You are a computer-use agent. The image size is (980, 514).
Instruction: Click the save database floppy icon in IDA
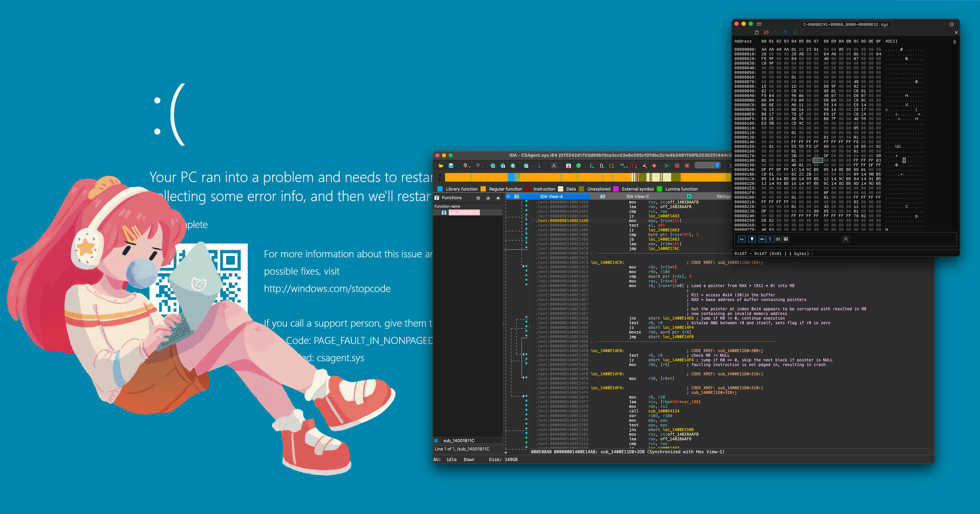pyautogui.click(x=451, y=166)
